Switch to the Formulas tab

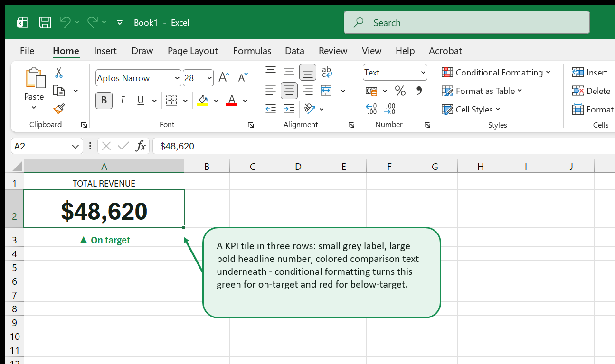tap(252, 51)
